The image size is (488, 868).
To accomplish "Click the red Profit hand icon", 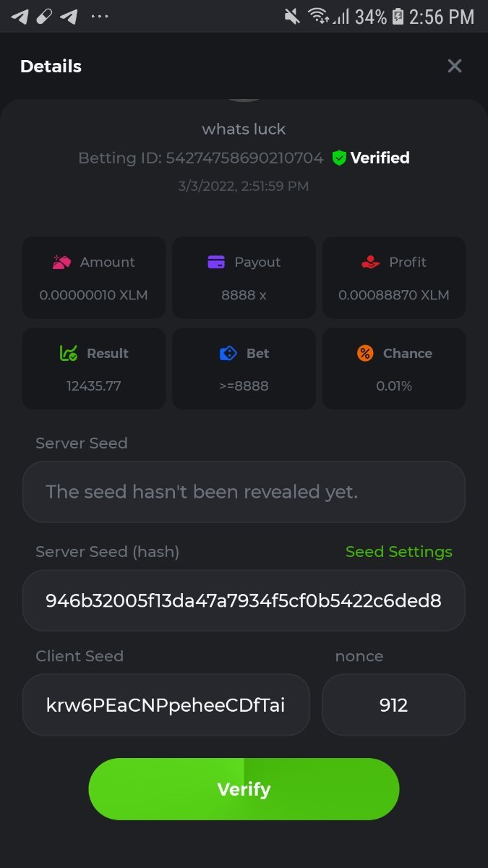I will tap(370, 263).
